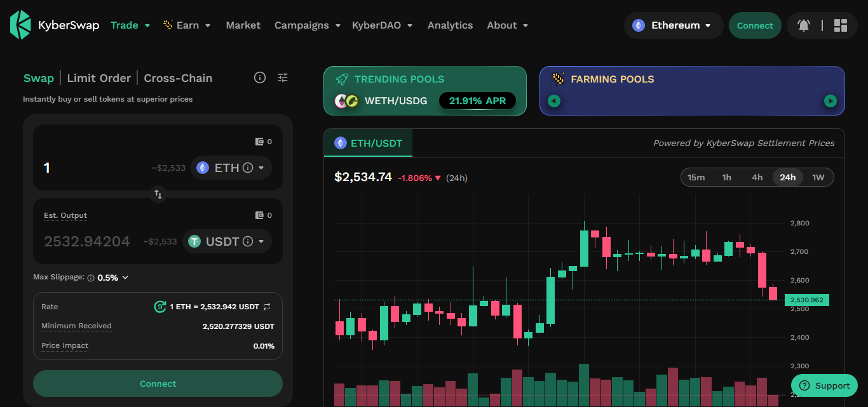Click farming pools next arrow
Screen dimensions: 868x407
pos(831,101)
